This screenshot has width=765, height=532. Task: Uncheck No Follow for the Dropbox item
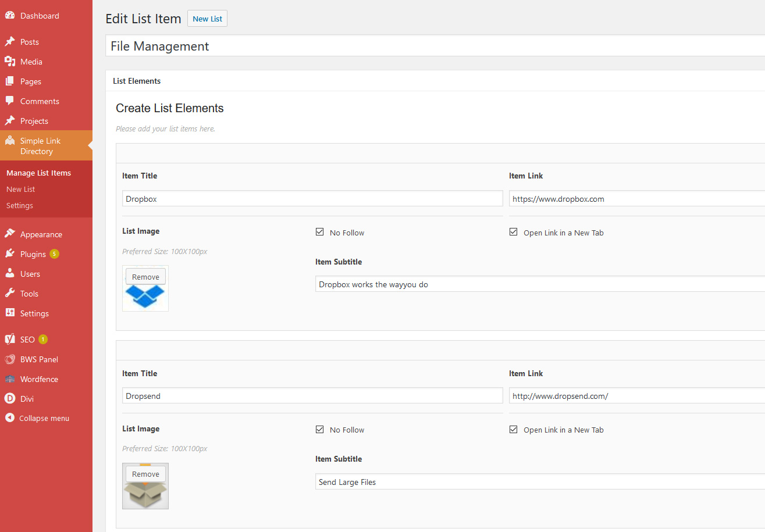[x=320, y=231]
